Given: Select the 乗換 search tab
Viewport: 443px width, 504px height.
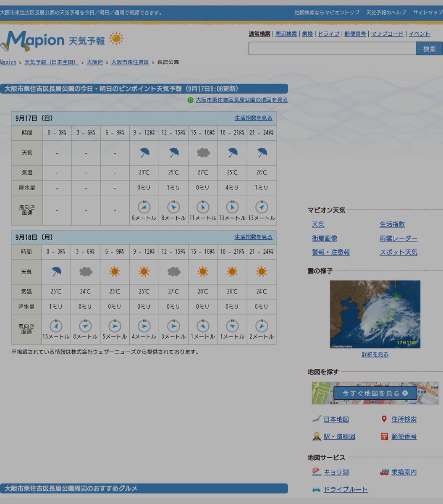Looking at the screenshot, I should [x=307, y=34].
